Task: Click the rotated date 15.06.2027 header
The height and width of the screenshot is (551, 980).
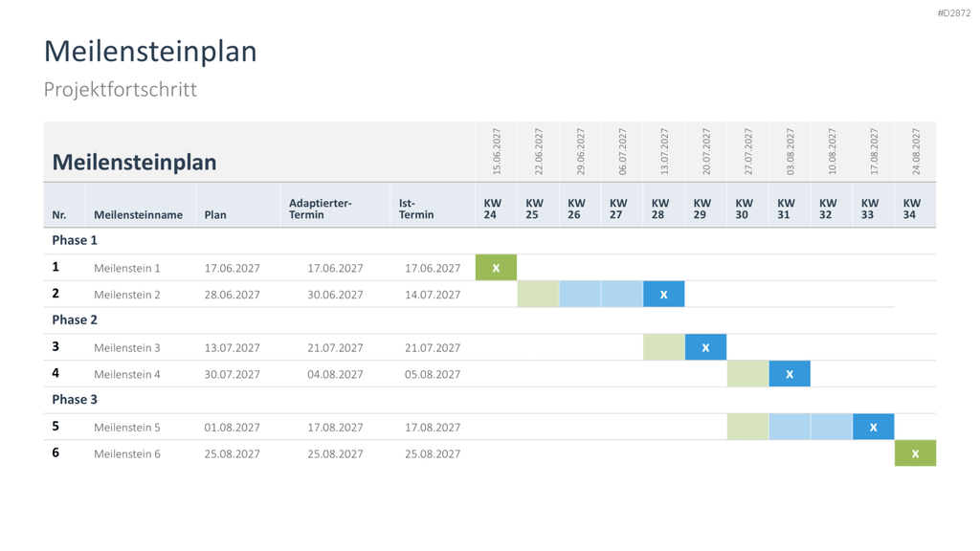Action: (x=497, y=151)
